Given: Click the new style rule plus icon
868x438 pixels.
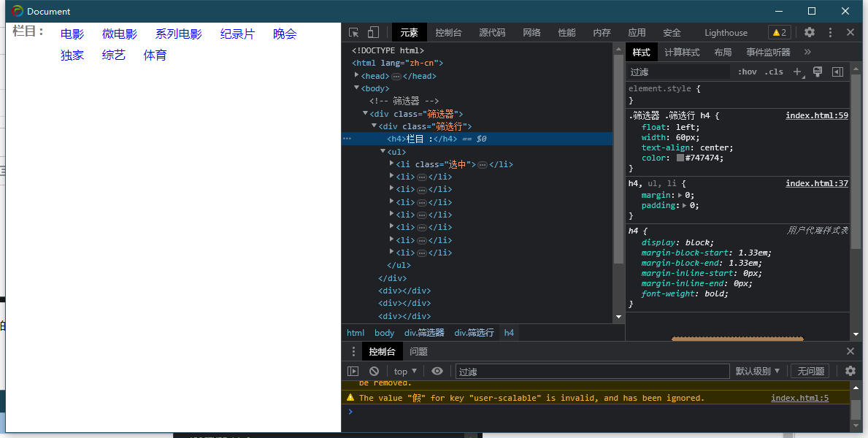Looking at the screenshot, I should [x=798, y=72].
